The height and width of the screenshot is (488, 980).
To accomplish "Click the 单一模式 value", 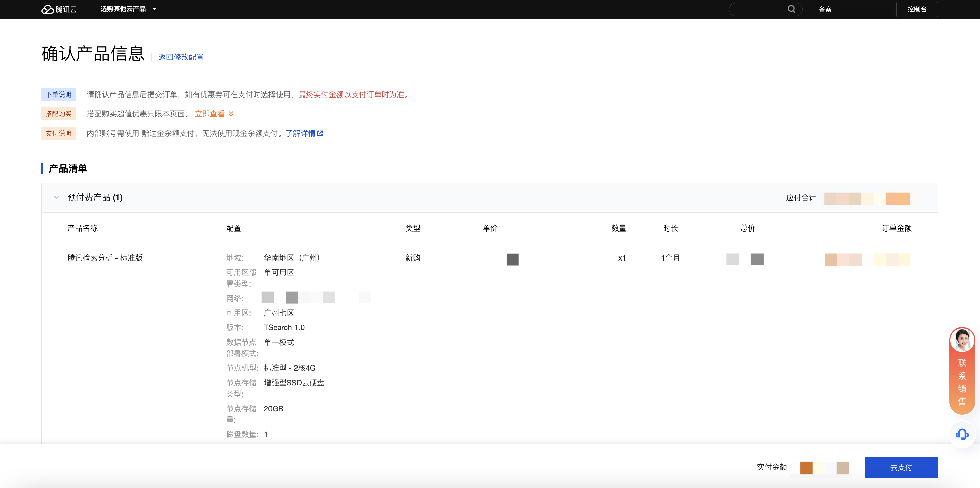I will tap(279, 343).
